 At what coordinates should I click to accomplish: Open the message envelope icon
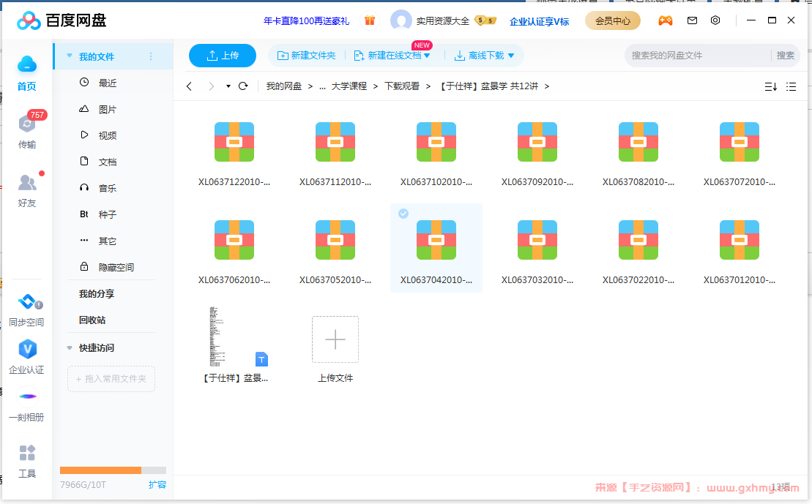692,20
